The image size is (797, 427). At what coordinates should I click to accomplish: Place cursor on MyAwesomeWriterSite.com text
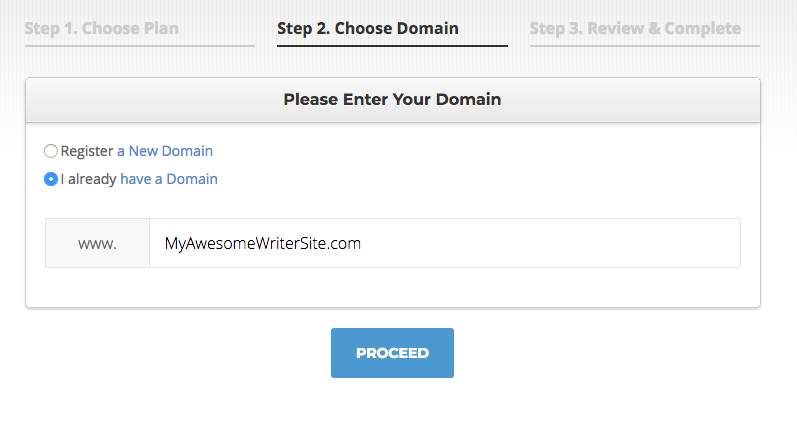(263, 243)
